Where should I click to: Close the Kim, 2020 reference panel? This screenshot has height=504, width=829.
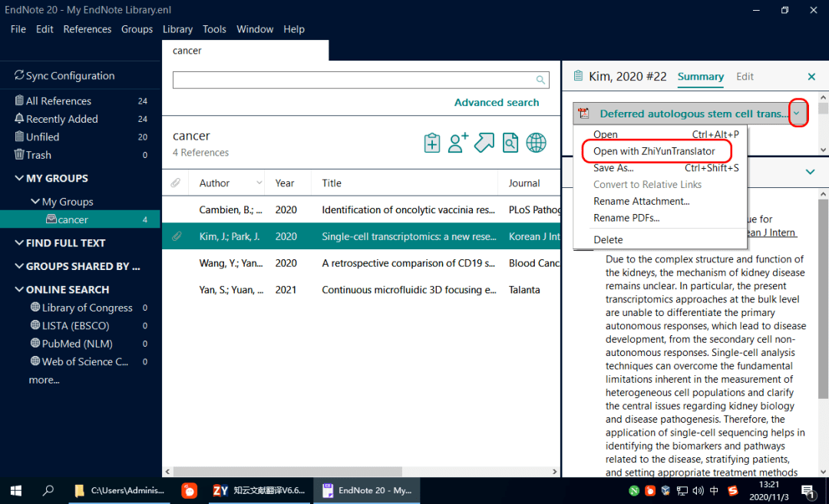[811, 77]
